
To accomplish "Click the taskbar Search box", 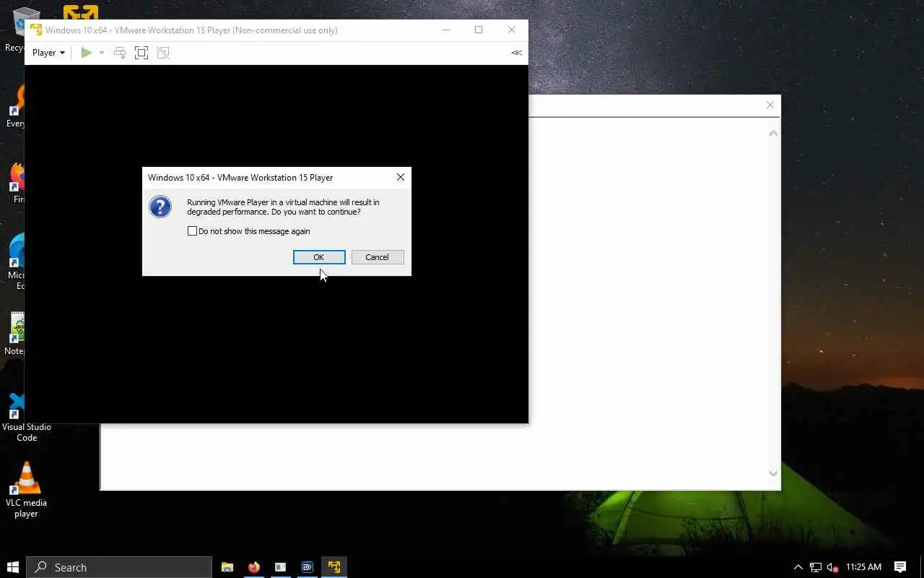I will click(x=119, y=567).
